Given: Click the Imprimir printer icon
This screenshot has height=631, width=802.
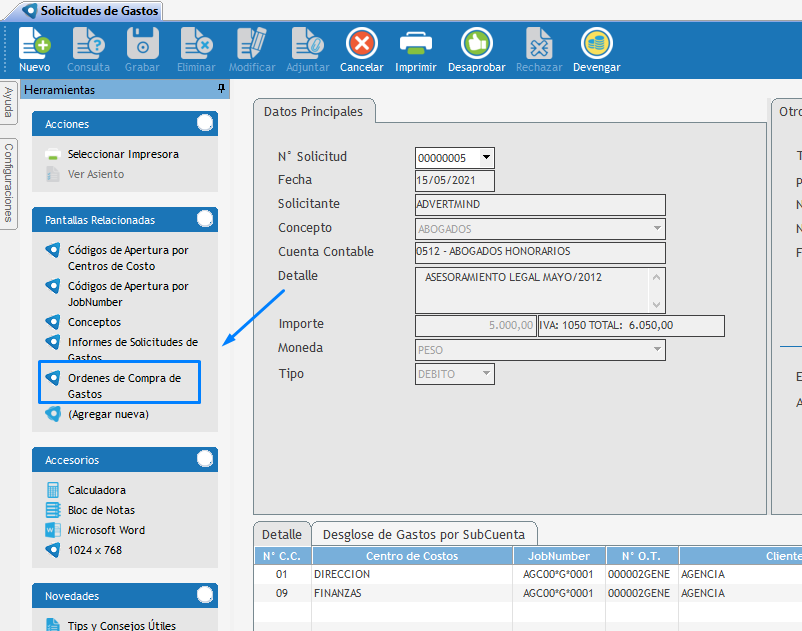Looking at the screenshot, I should (415, 44).
